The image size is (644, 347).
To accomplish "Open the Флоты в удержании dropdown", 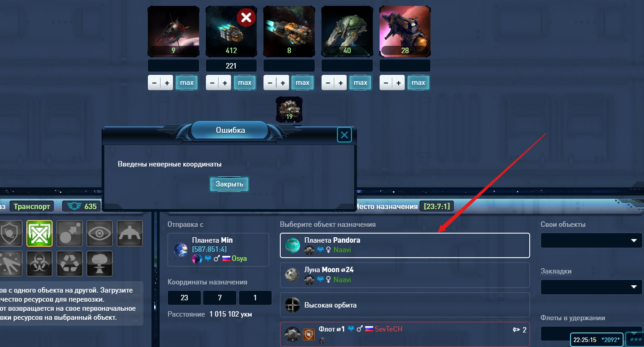I will click(x=591, y=334).
